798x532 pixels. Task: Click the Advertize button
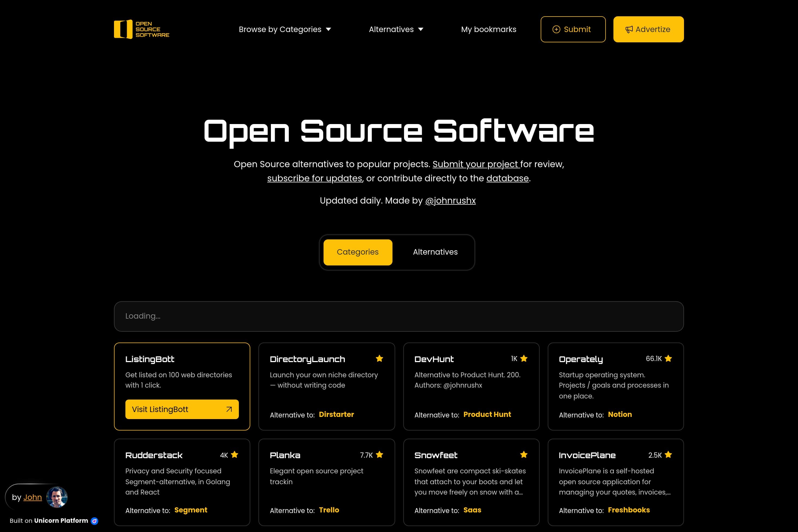(x=648, y=30)
